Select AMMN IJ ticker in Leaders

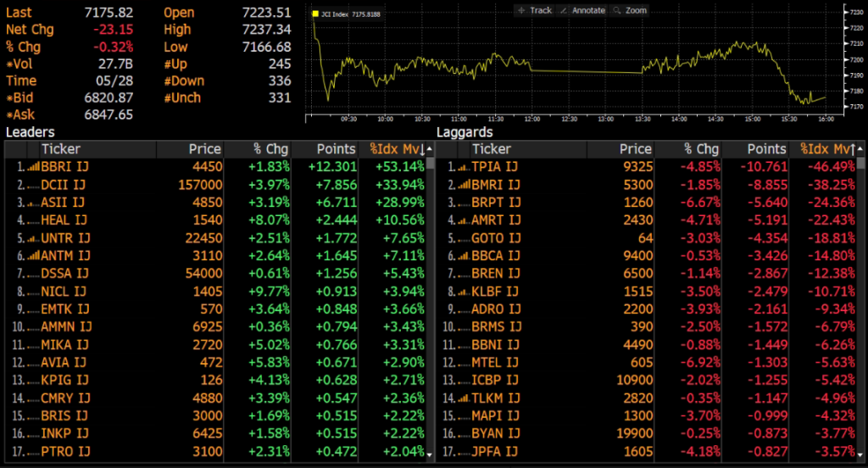[66, 326]
